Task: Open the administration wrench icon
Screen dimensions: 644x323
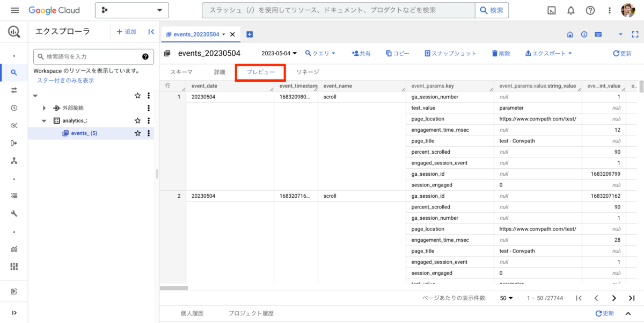Action: (13, 213)
